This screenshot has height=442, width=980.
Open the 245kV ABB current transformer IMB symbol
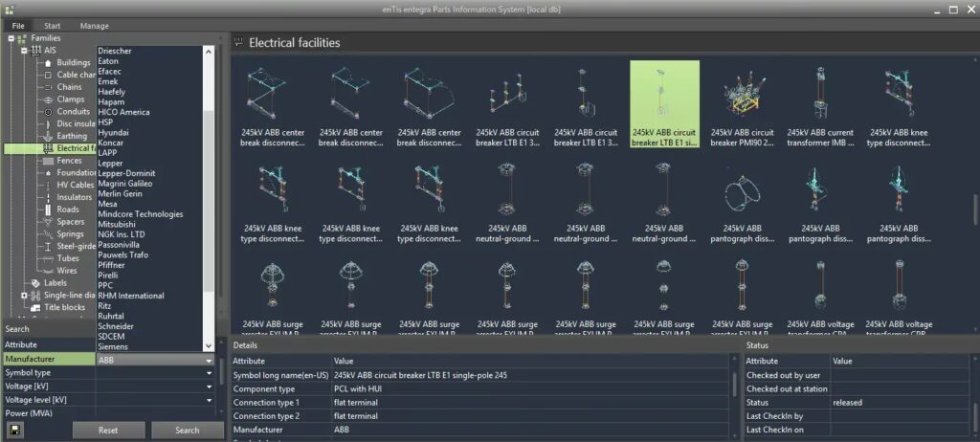click(x=820, y=102)
